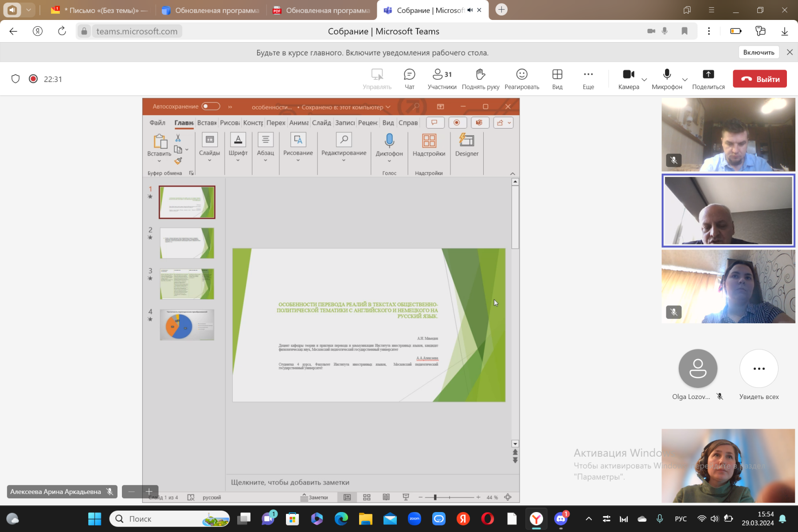The image size is (798, 532).
Task: Open the Zoom app in the taskbar
Action: (415, 519)
